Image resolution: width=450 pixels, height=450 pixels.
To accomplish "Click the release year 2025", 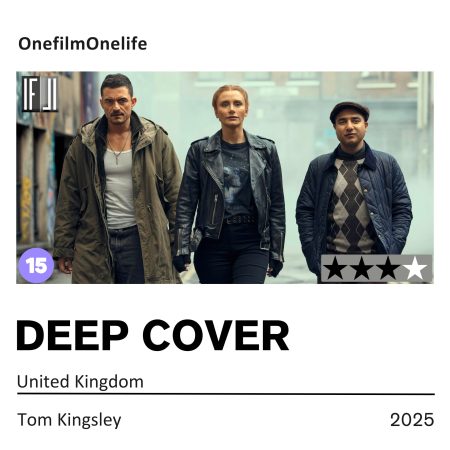I will tap(412, 420).
